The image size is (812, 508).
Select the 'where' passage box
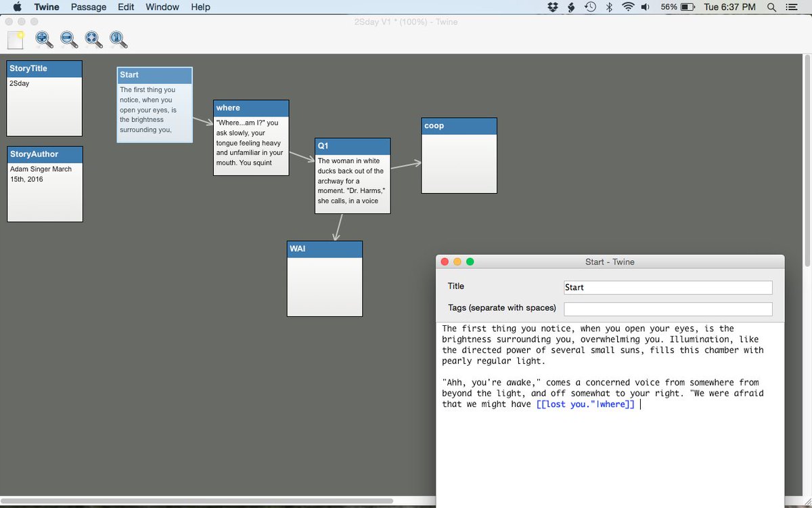click(x=251, y=138)
